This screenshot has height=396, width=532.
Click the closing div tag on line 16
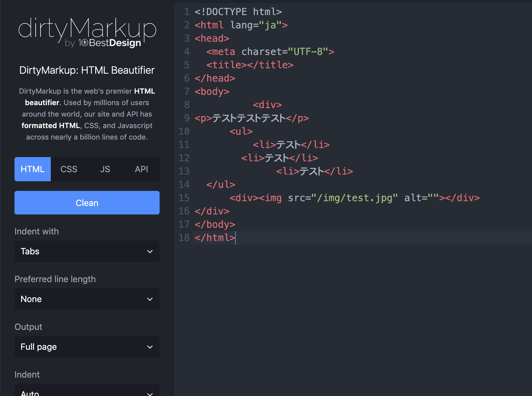(212, 211)
